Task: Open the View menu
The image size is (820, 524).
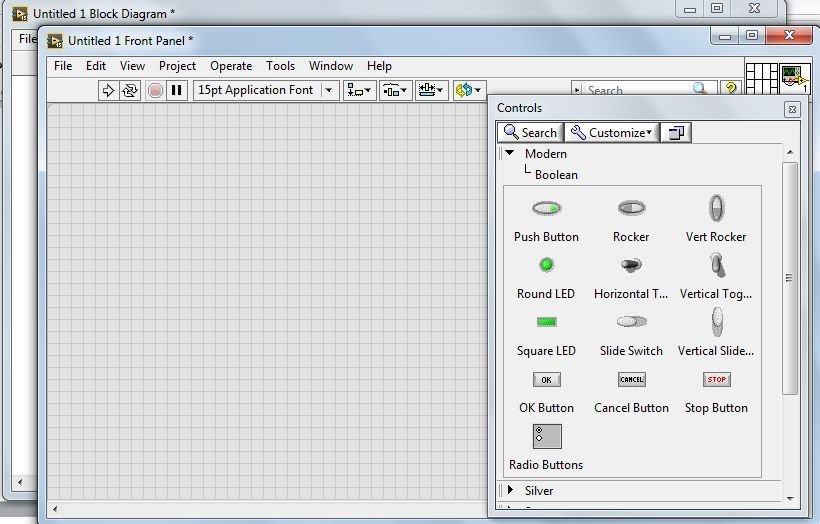Action: tap(132, 66)
